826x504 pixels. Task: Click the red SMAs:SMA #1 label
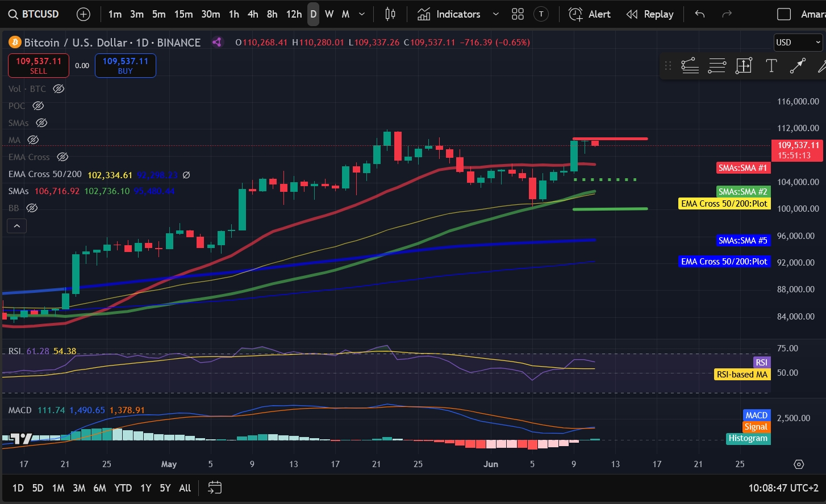(743, 168)
